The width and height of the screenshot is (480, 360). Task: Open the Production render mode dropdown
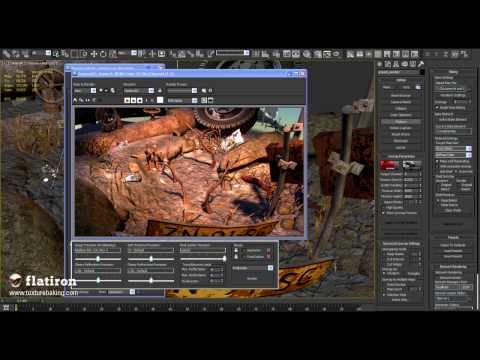coord(252,268)
